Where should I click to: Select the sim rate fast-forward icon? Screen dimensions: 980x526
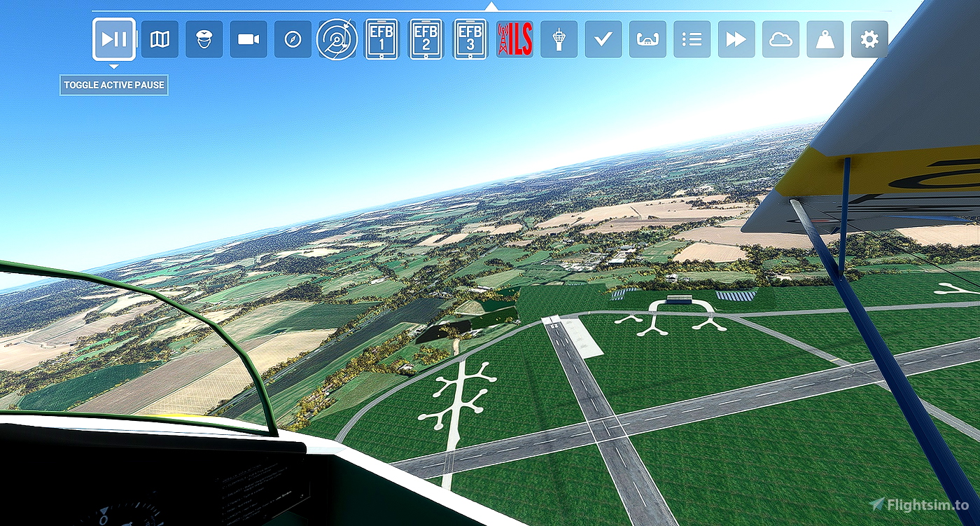tap(736, 39)
